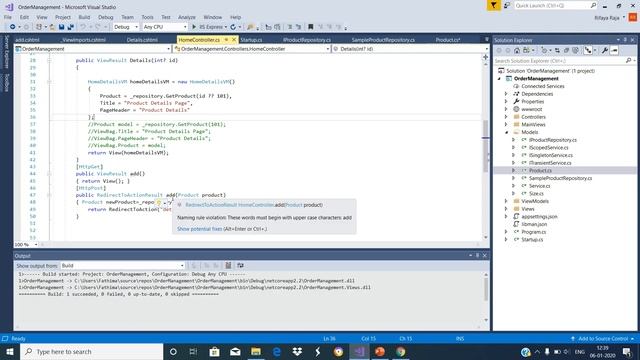The width and height of the screenshot is (640, 360).
Task: Close the HomeController.cs tab
Action: click(x=234, y=40)
